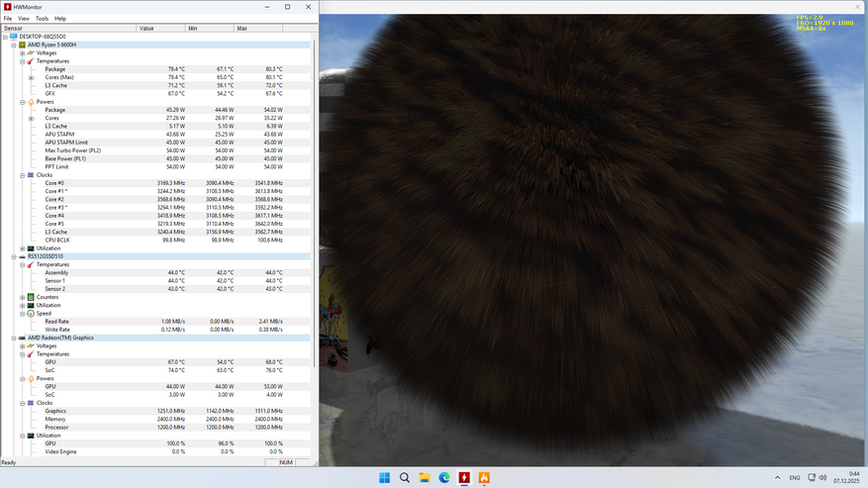The width and height of the screenshot is (868, 488).
Task: Expand the SSD Counters group
Action: click(23, 298)
